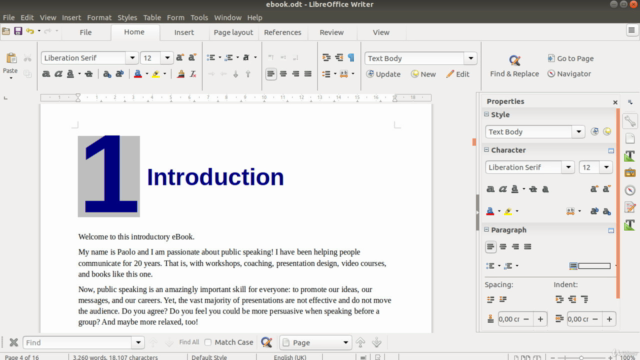
Task: Align text left in the ribbon
Action: pyautogui.click(x=271, y=74)
